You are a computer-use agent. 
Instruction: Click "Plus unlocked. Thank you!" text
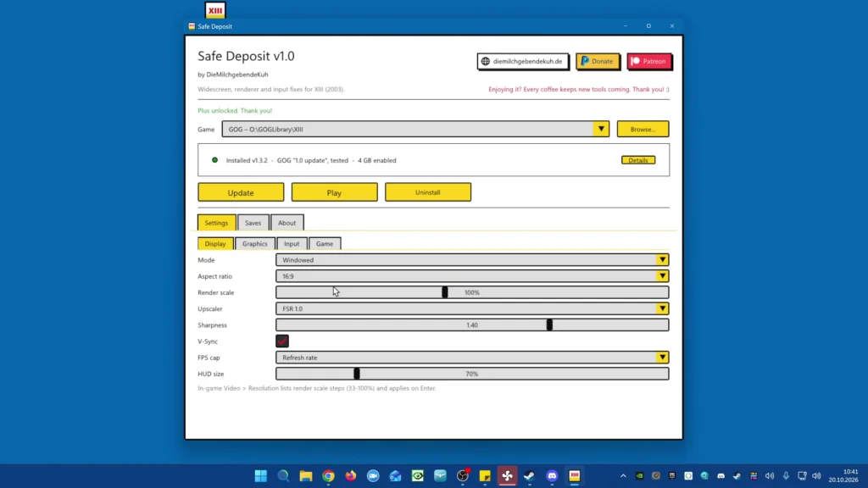point(235,111)
